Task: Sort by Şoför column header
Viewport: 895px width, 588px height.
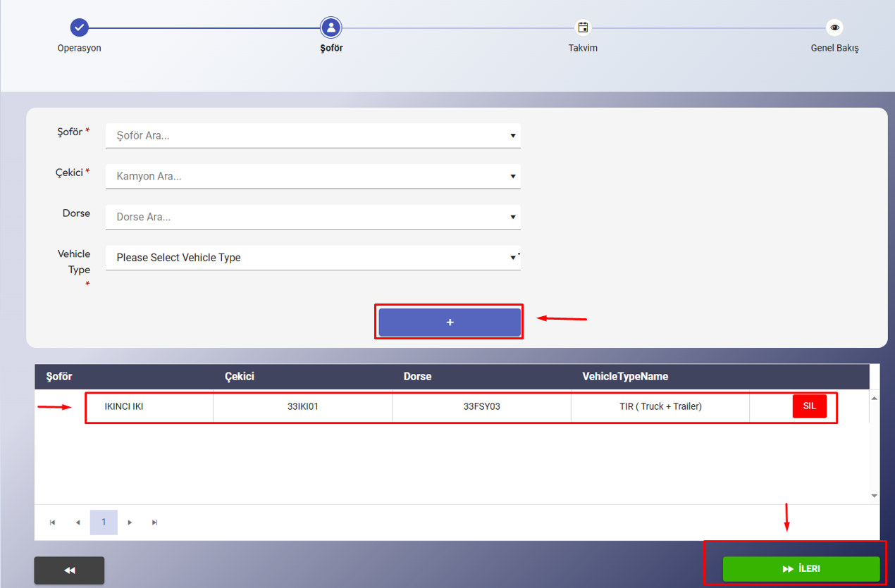Action: (59, 377)
